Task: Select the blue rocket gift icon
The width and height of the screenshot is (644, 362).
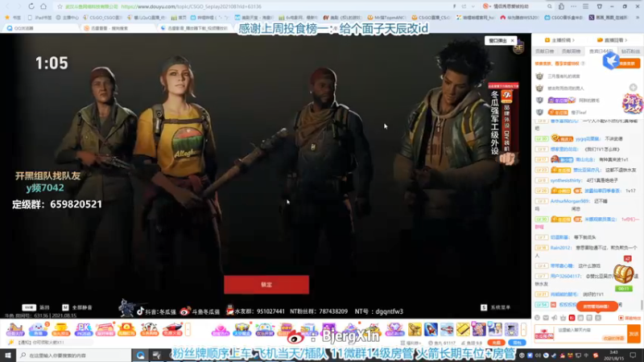Action: [x=431, y=329]
